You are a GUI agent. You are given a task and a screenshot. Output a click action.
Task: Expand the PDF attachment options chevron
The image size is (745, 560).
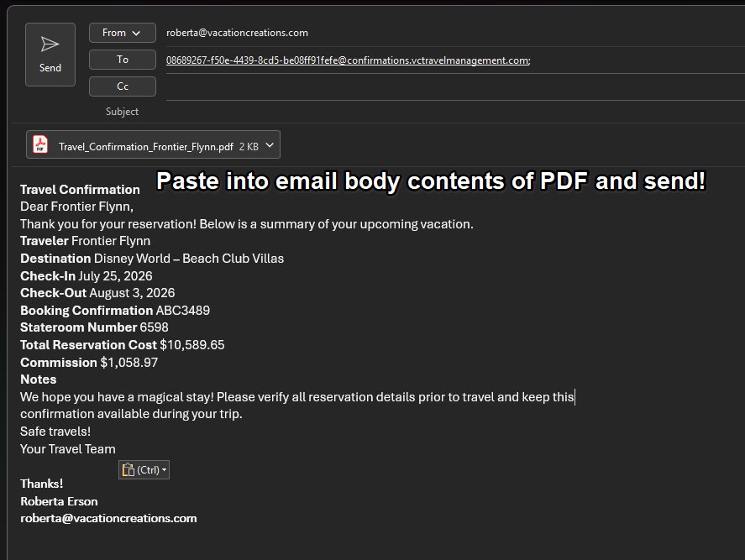(x=270, y=145)
